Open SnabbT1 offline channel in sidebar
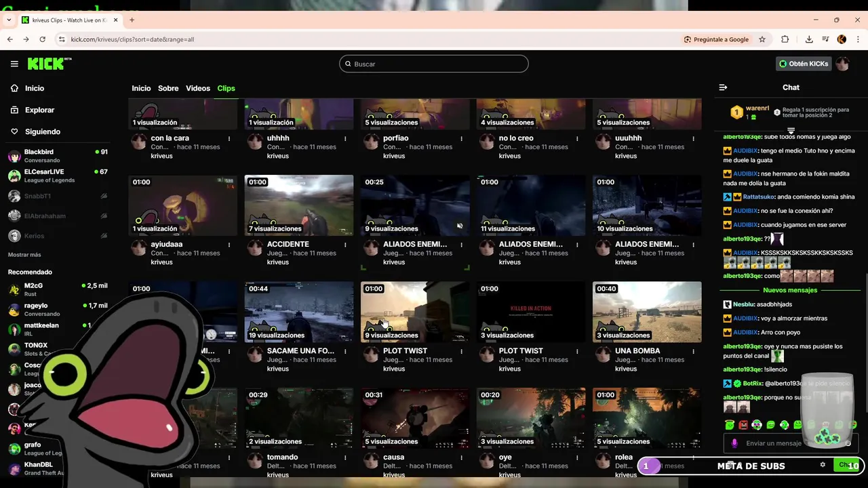The image size is (868, 488). [x=58, y=196]
